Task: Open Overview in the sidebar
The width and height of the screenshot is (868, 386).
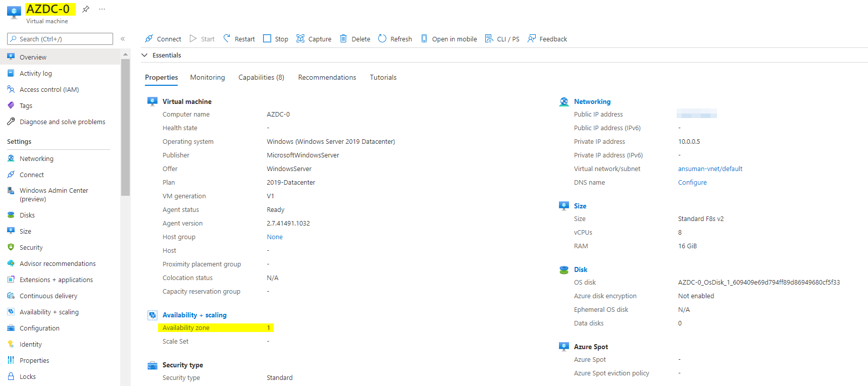Action: click(60, 57)
